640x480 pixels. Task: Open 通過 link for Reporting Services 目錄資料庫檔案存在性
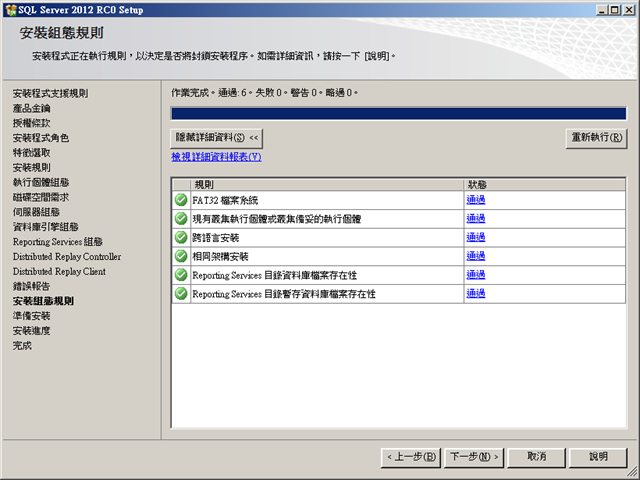click(476, 275)
